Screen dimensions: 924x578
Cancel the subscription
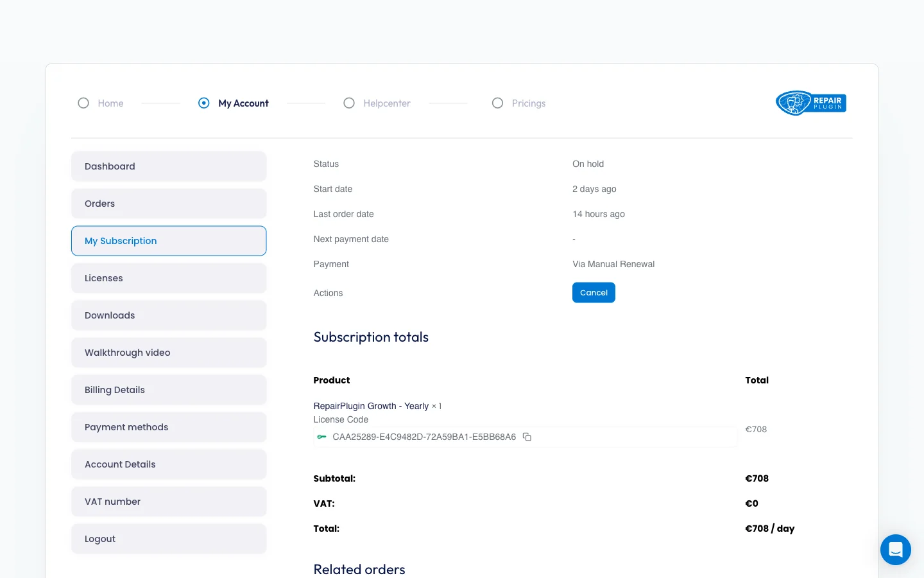click(594, 292)
